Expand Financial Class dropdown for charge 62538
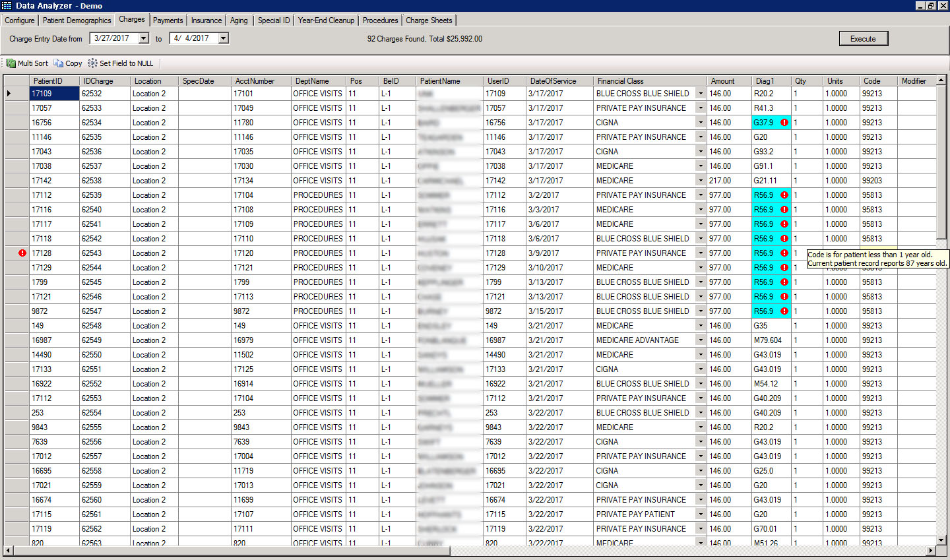950x560 pixels. click(701, 181)
